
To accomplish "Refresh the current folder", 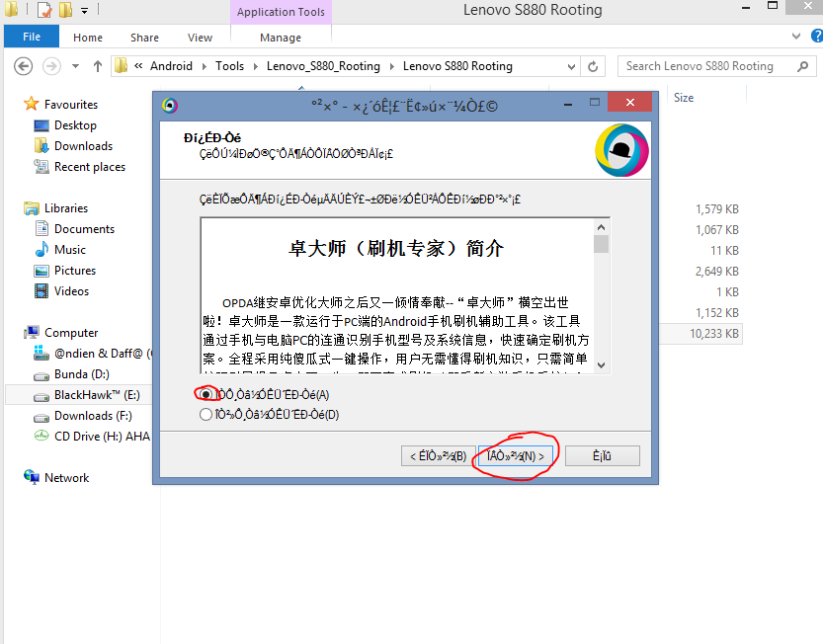I will pos(593,66).
